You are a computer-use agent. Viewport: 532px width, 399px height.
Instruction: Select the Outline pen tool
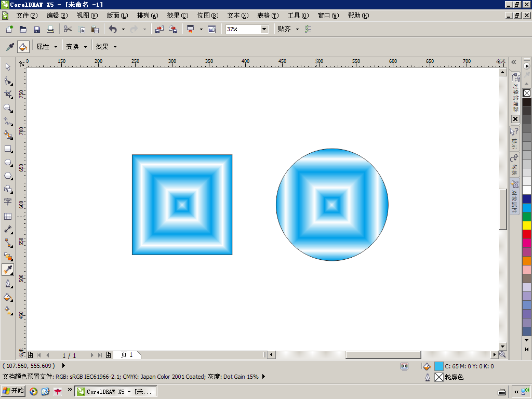8,284
